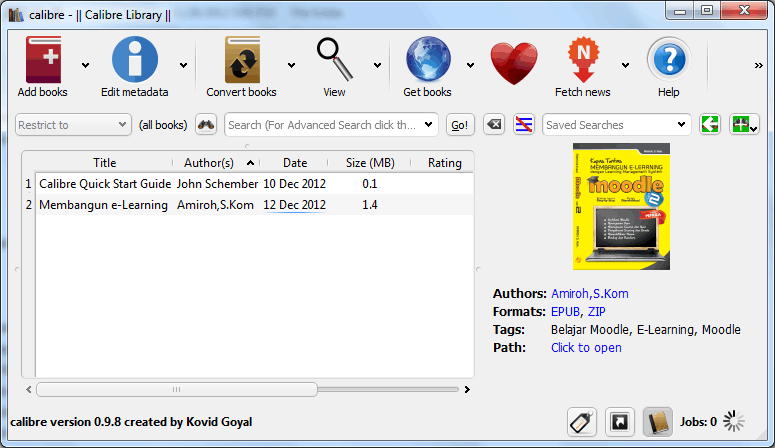Click the Get books globe icon
Screen dimensions: 775x448
point(428,59)
